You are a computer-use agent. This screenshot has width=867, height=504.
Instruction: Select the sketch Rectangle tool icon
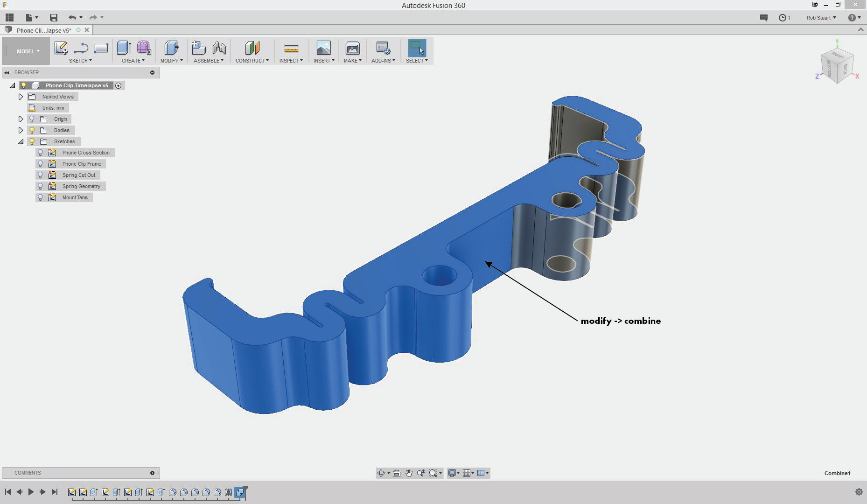101,48
